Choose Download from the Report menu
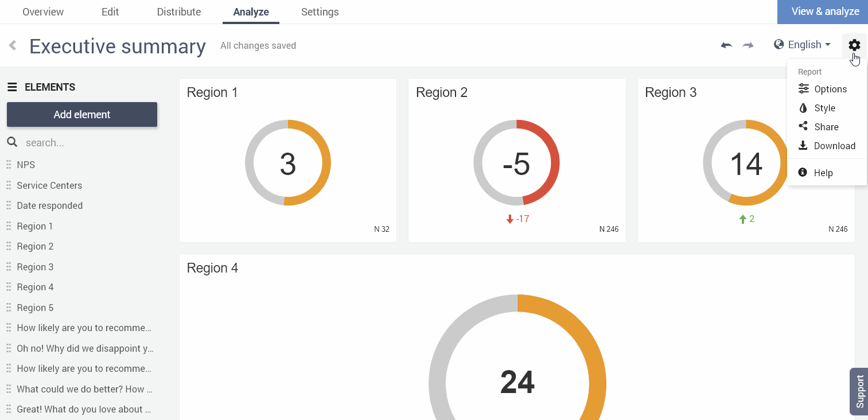The width and height of the screenshot is (868, 420). tap(827, 146)
